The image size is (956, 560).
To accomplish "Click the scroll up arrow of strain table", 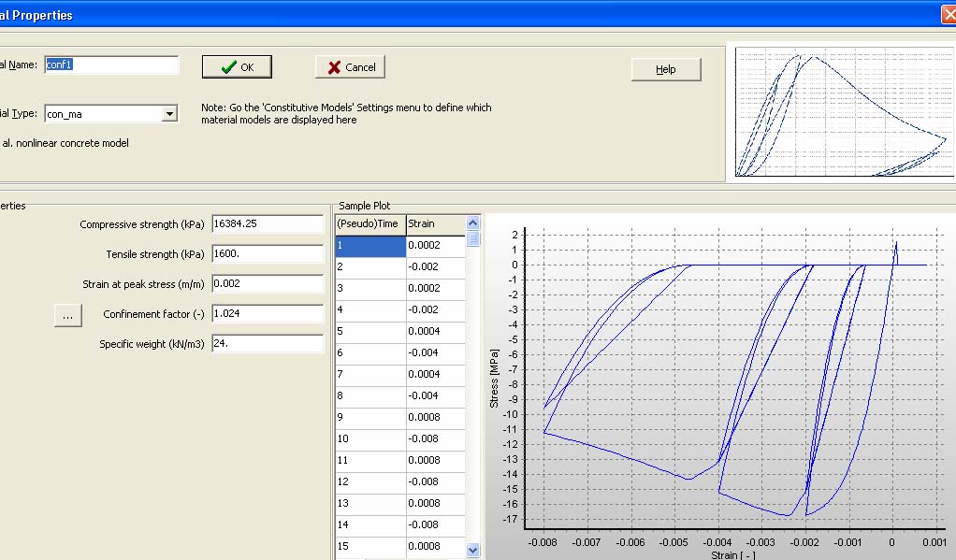I will [x=472, y=223].
